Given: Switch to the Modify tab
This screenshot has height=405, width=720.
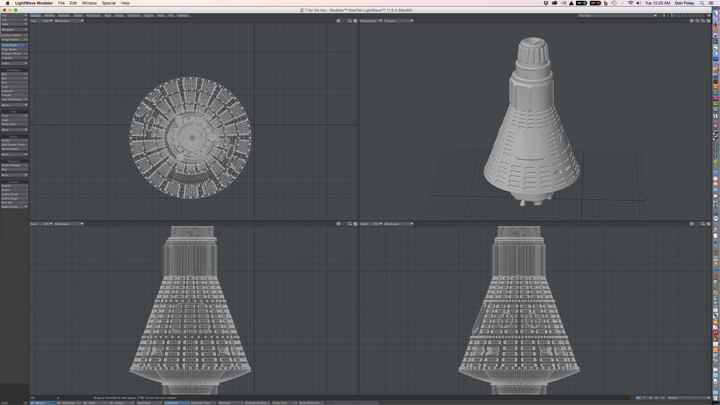Looking at the screenshot, I should (x=49, y=16).
